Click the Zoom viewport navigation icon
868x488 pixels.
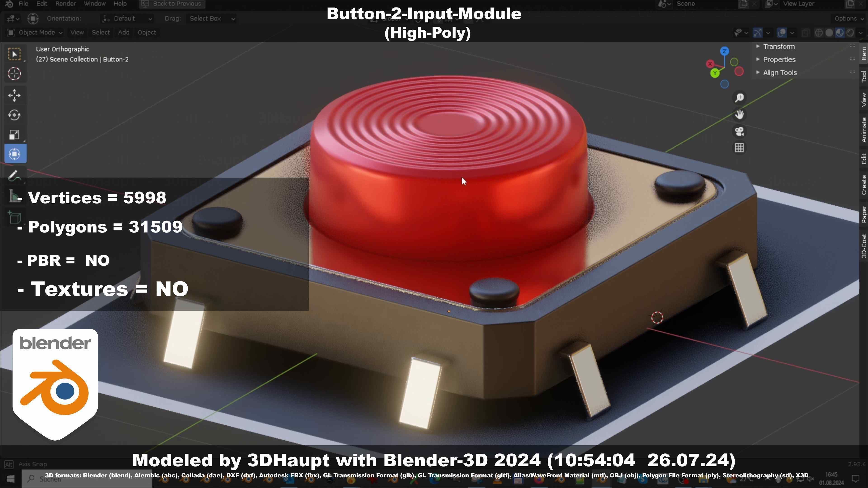click(x=739, y=98)
